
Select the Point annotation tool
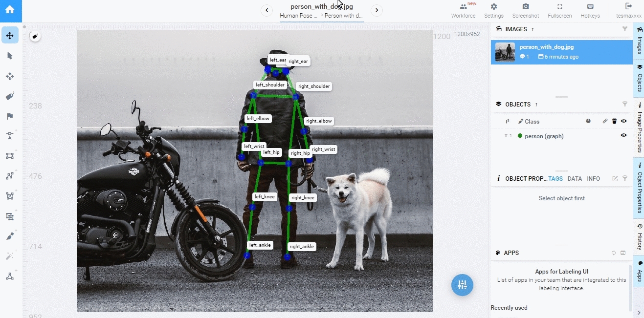[x=10, y=136]
